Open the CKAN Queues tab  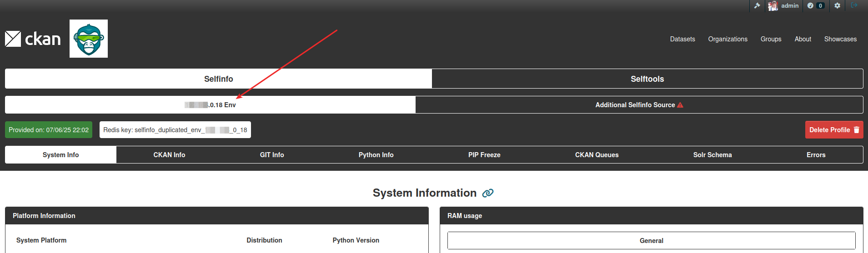(x=597, y=154)
